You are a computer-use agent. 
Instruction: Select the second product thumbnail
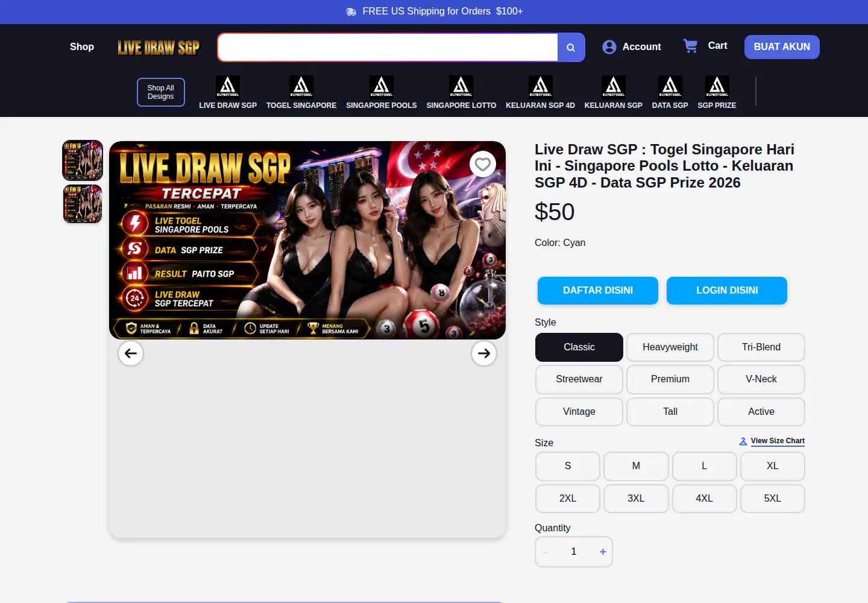coord(83,204)
